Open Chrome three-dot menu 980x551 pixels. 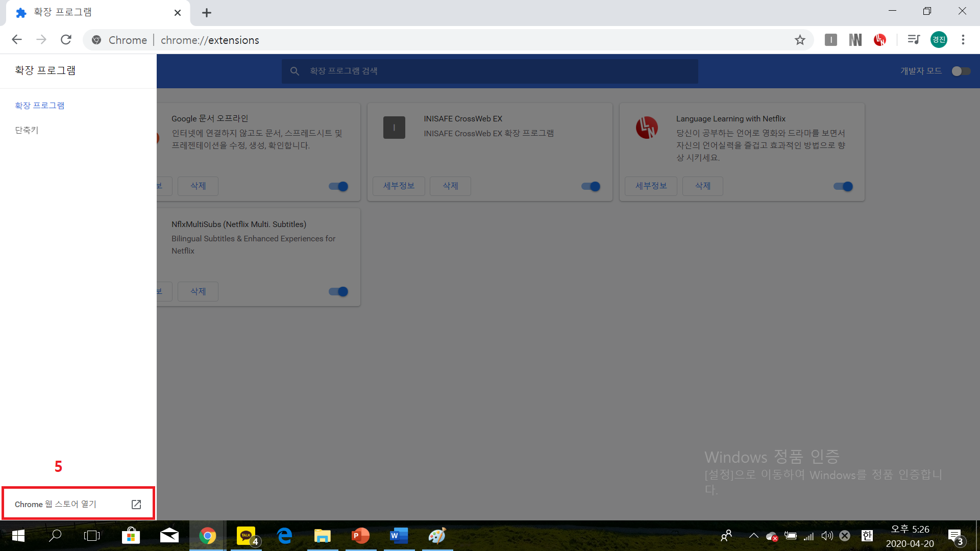963,40
